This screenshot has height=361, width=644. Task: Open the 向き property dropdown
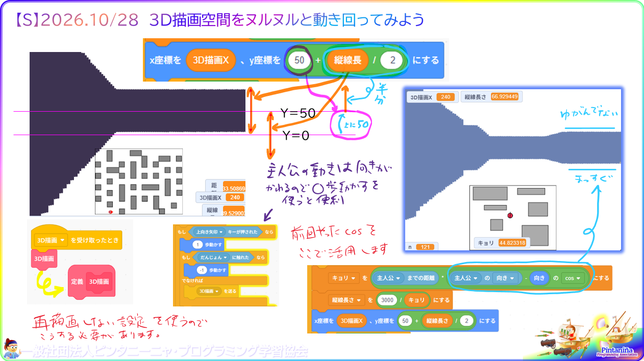coord(505,278)
